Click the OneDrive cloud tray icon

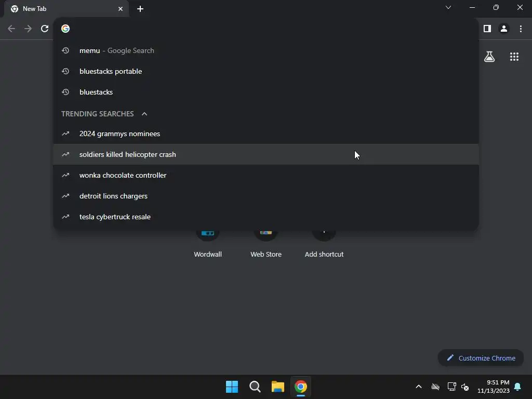click(435, 387)
